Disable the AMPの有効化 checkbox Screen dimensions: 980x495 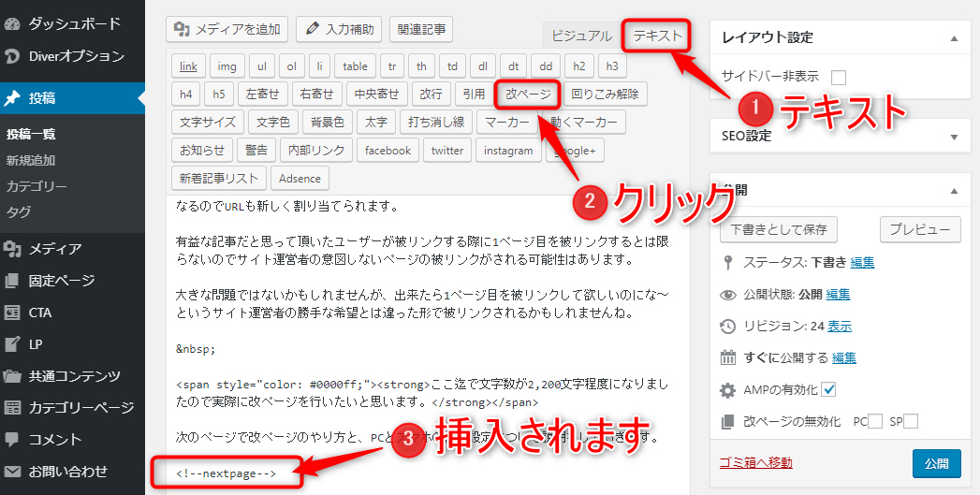coord(828,389)
